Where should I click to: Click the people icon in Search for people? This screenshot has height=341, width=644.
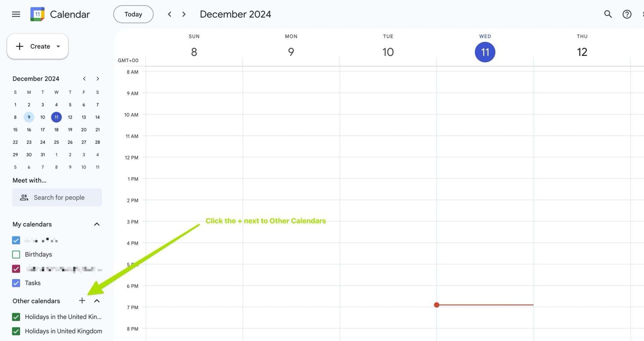pyautogui.click(x=24, y=197)
